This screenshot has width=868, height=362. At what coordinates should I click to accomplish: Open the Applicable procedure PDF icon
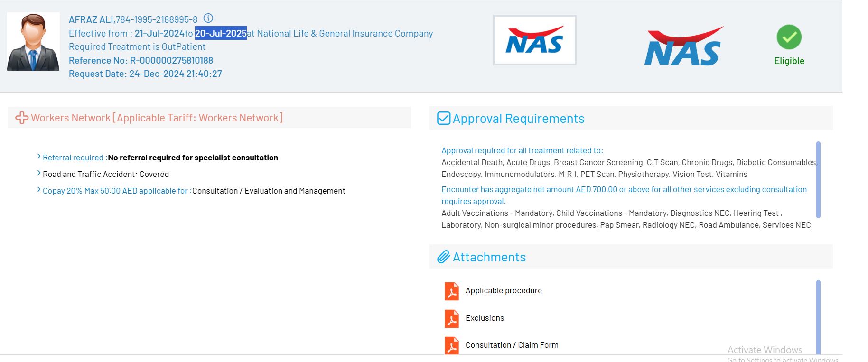point(451,291)
